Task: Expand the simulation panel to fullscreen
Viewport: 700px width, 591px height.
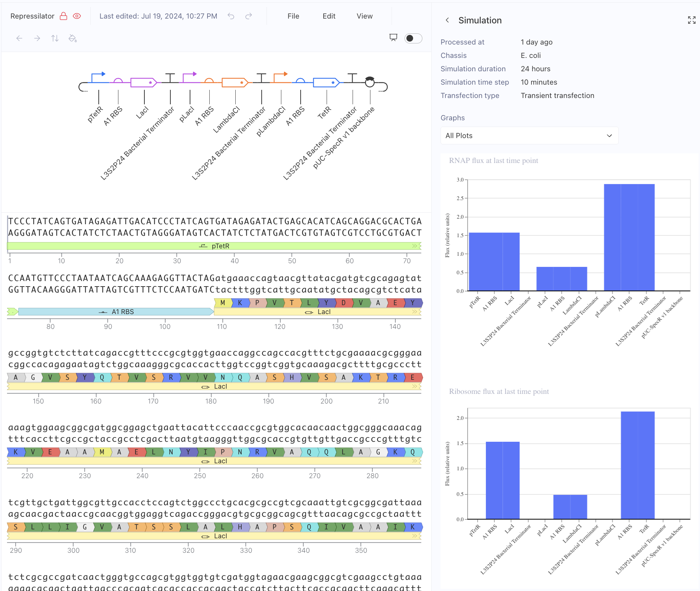Action: tap(691, 20)
